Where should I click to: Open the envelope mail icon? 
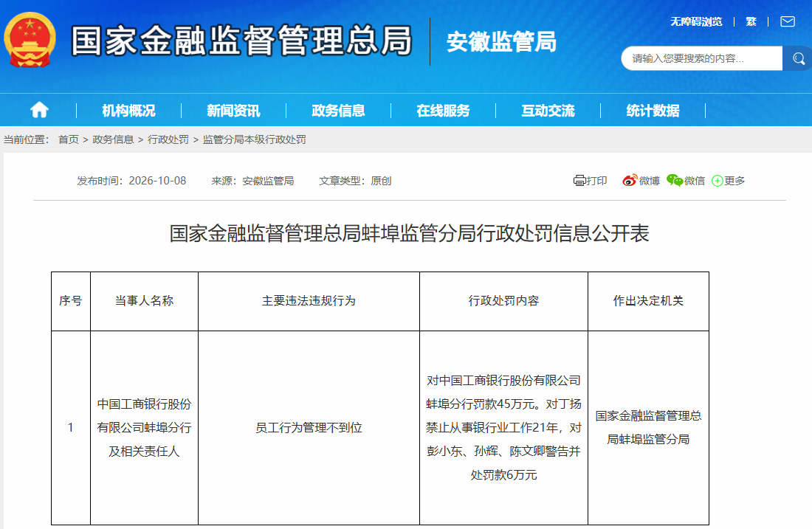click(x=788, y=21)
